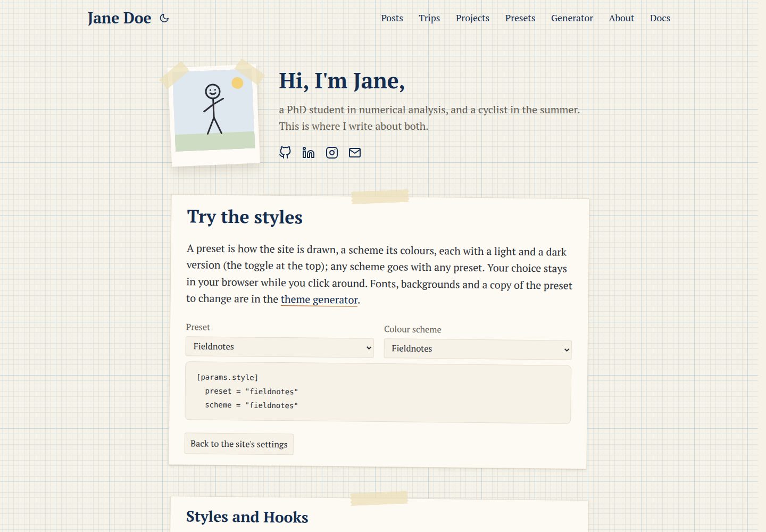The height and width of the screenshot is (532, 766).
Task: Open the Trips section
Action: pos(429,18)
